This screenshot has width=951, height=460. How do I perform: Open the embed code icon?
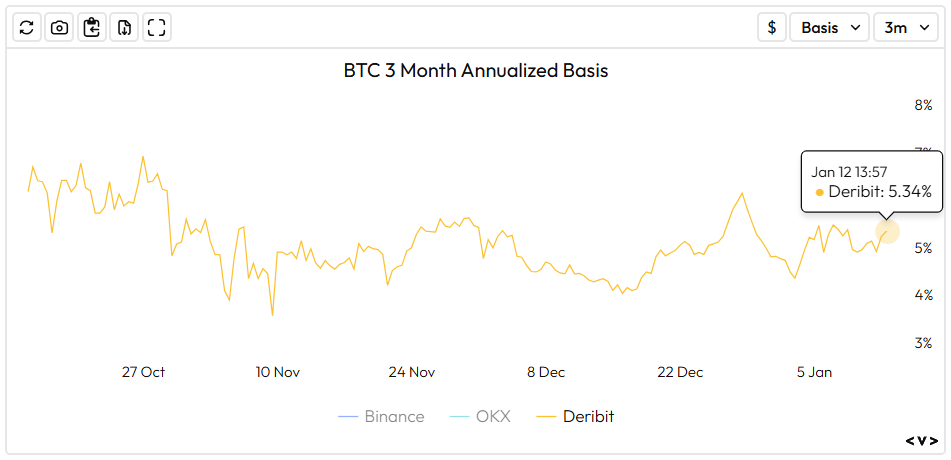pyautogui.click(x=921, y=440)
